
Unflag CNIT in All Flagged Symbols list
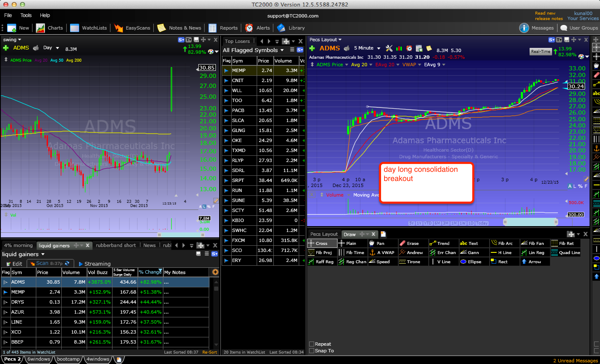(x=226, y=81)
